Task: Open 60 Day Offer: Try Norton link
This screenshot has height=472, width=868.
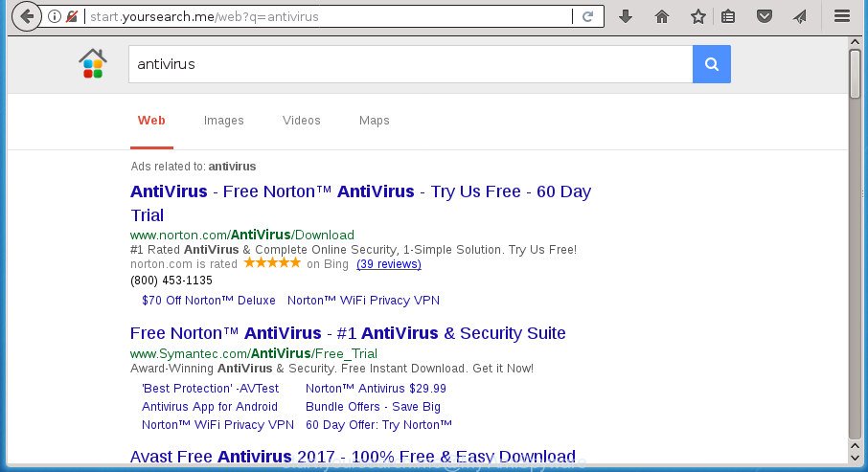Action: pos(378,425)
